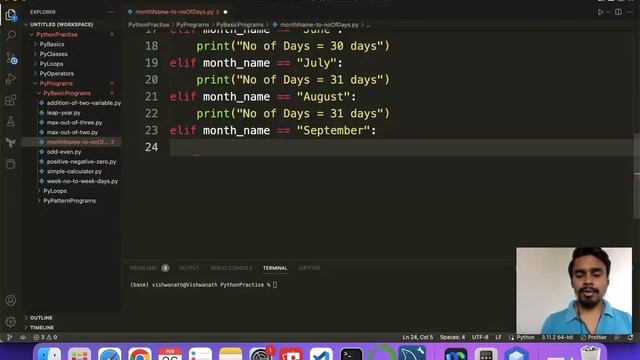This screenshot has width=640, height=360.
Task: Expand the PyOperators folder
Action: click(x=57, y=73)
